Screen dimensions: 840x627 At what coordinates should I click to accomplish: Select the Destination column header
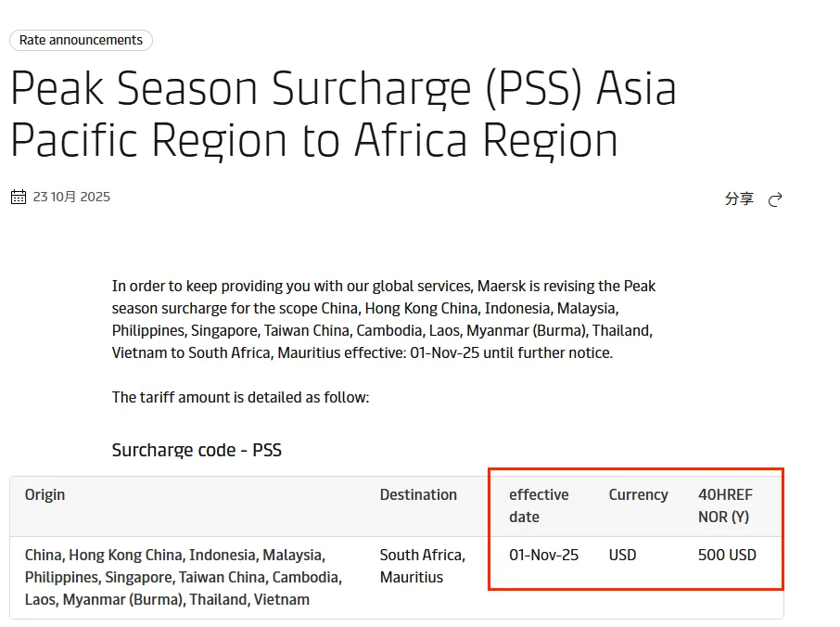pyautogui.click(x=418, y=494)
